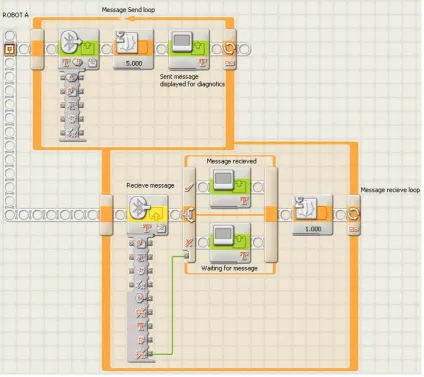Select the Message Send loop comment text

pyautogui.click(x=128, y=10)
